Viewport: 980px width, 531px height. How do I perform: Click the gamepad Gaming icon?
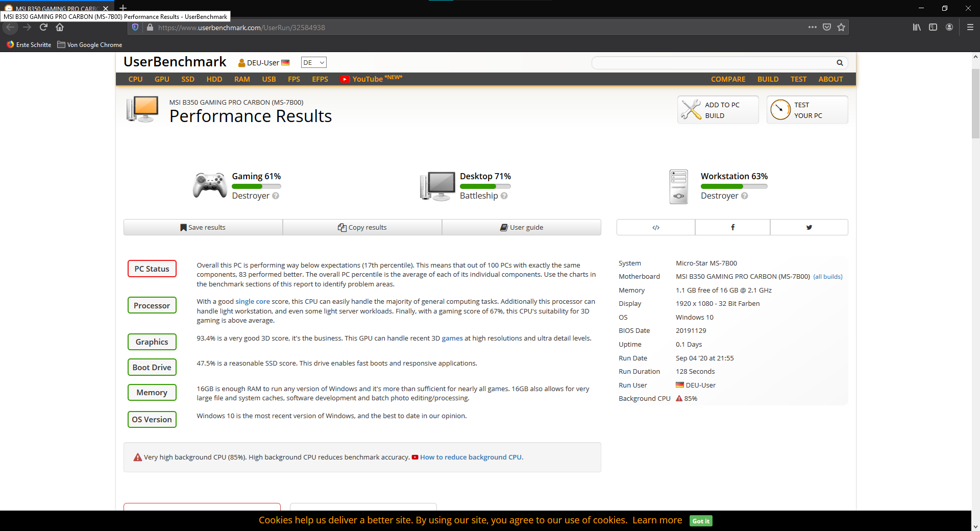[x=210, y=185]
